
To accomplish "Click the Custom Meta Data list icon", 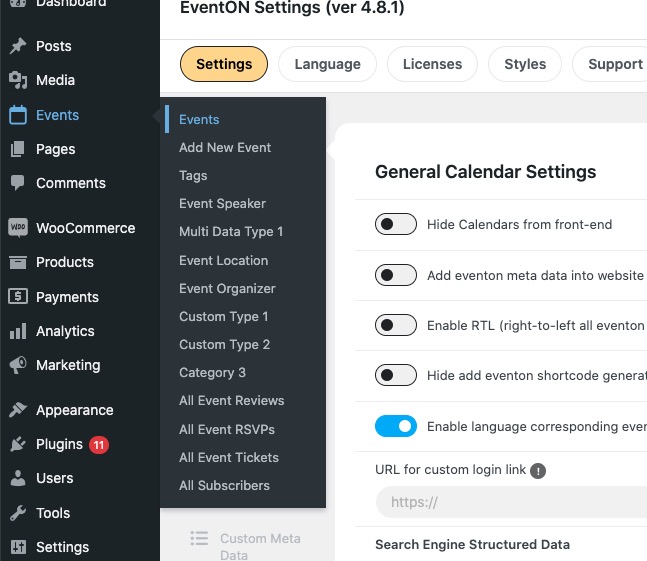I will [199, 538].
